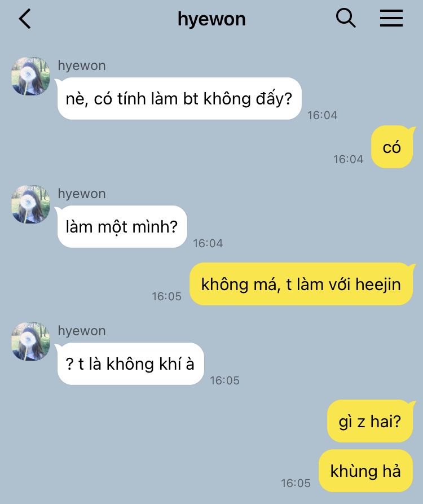Open the chat search magnifier
Viewport: 423px width, 504px height.
[346, 18]
